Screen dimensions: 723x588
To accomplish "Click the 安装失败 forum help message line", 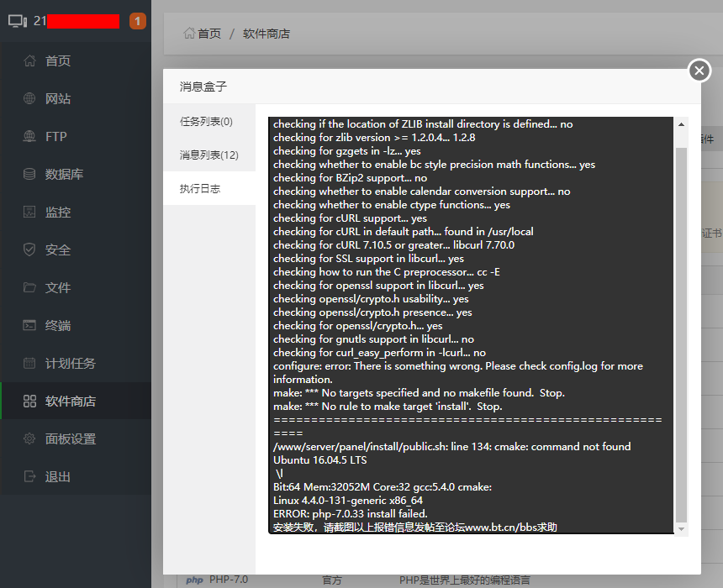I will tap(415, 527).
